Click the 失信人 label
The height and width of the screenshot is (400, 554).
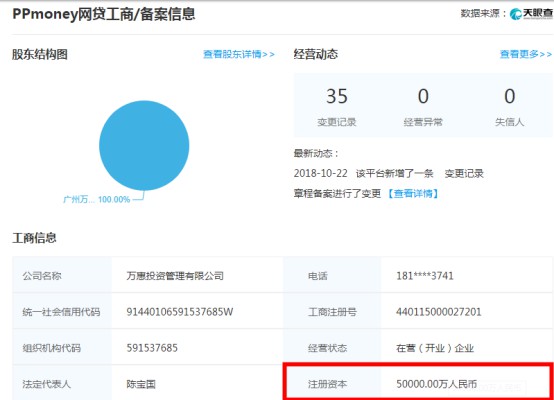[509, 122]
